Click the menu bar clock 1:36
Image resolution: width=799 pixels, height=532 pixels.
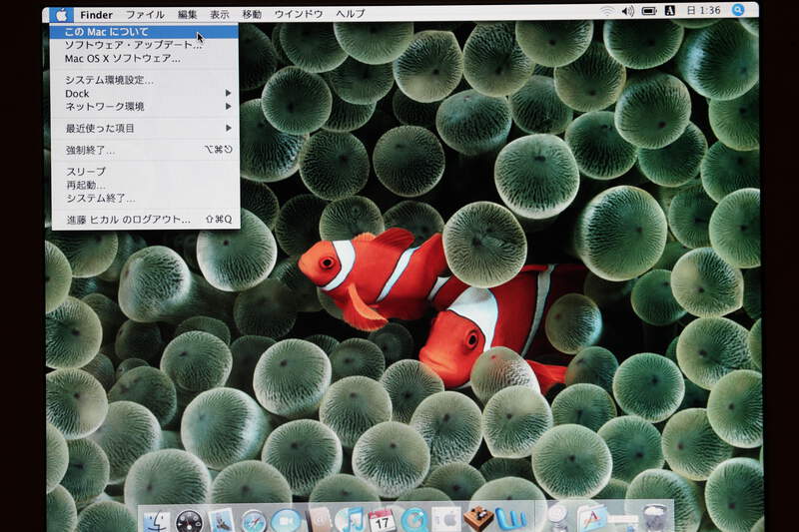(x=704, y=10)
